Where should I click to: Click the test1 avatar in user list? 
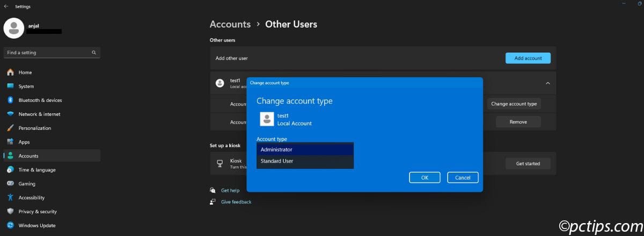coord(219,83)
